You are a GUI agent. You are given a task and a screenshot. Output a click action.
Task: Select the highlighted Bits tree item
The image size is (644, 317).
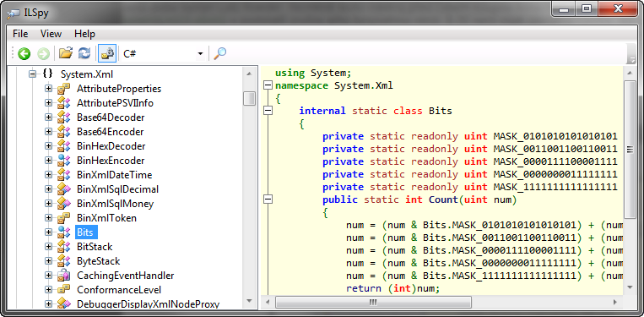point(85,232)
